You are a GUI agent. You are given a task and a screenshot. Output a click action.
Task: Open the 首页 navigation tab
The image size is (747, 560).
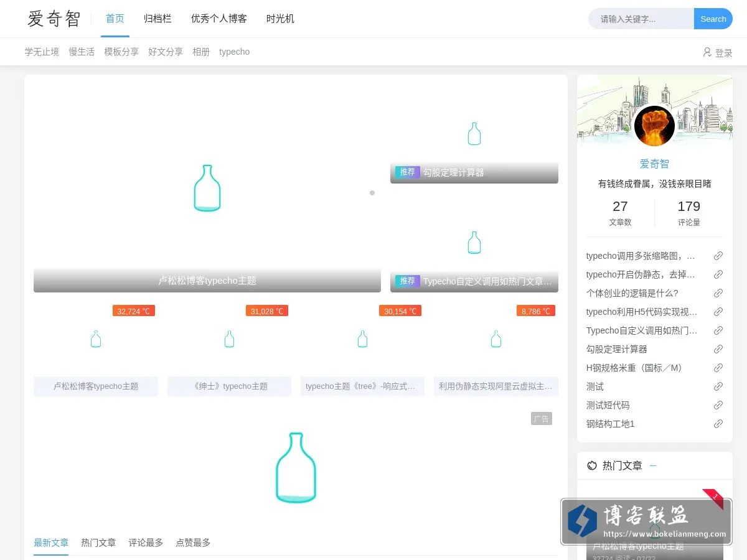pyautogui.click(x=115, y=19)
